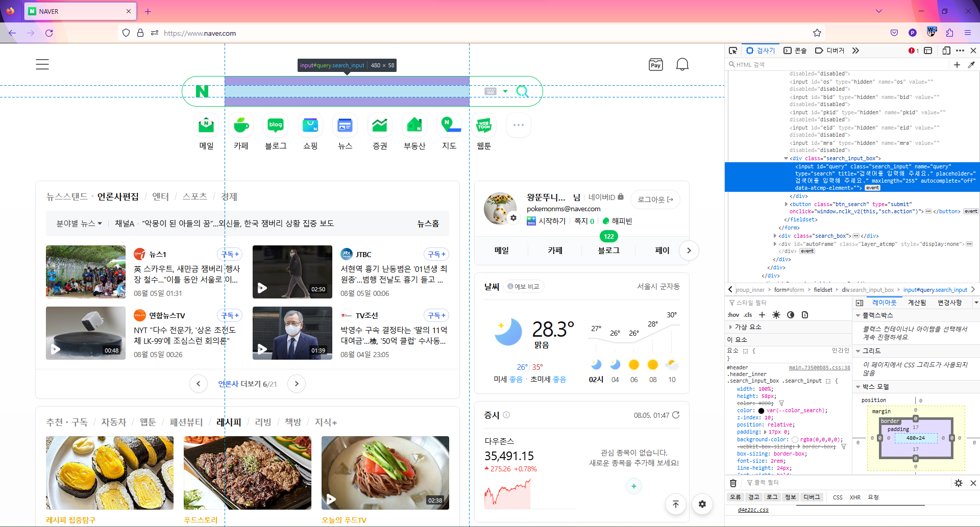Open the notifications bell
The height and width of the screenshot is (527, 980).
coord(682,65)
